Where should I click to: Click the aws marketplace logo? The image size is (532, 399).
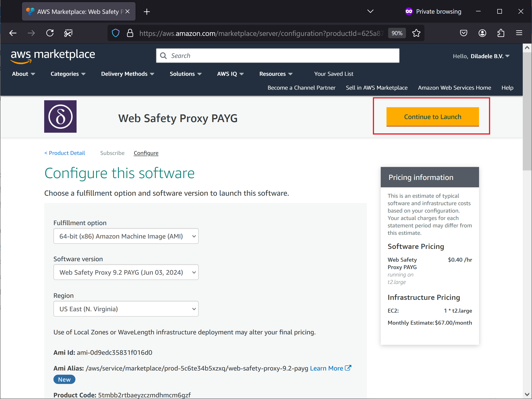pyautogui.click(x=53, y=56)
